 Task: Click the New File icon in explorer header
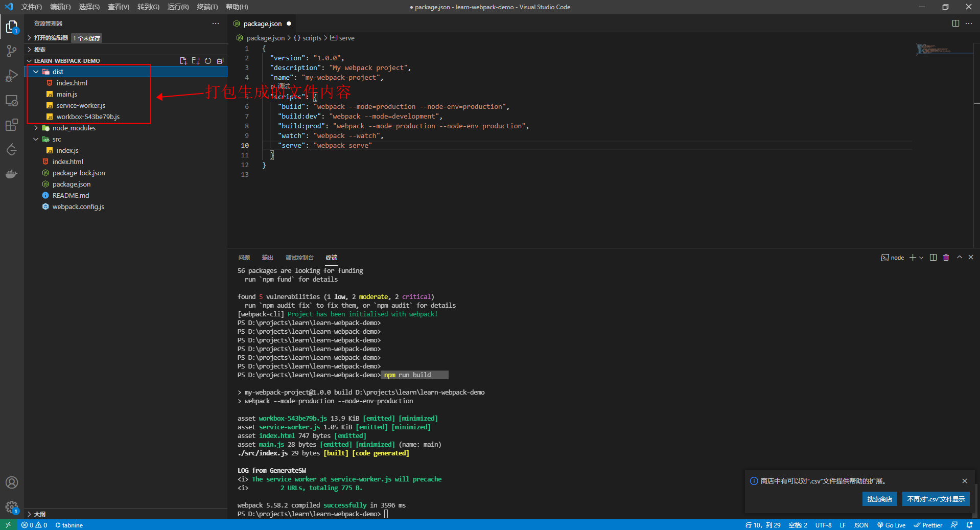tap(183, 61)
